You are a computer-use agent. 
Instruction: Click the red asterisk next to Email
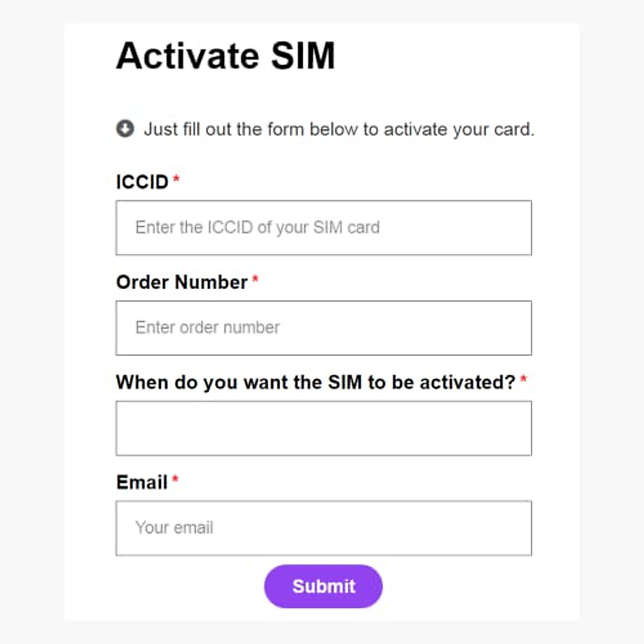tap(176, 478)
